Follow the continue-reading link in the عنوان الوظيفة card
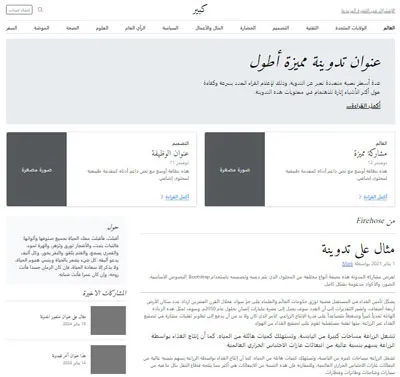400x377 pixels. click(177, 197)
